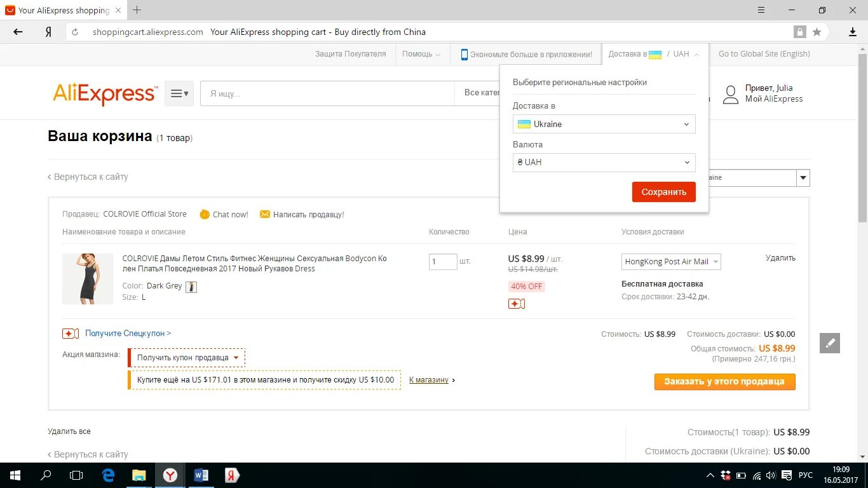Screen dimensions: 868x488
Task: Open the browser menu icon in title bar
Action: click(761, 10)
